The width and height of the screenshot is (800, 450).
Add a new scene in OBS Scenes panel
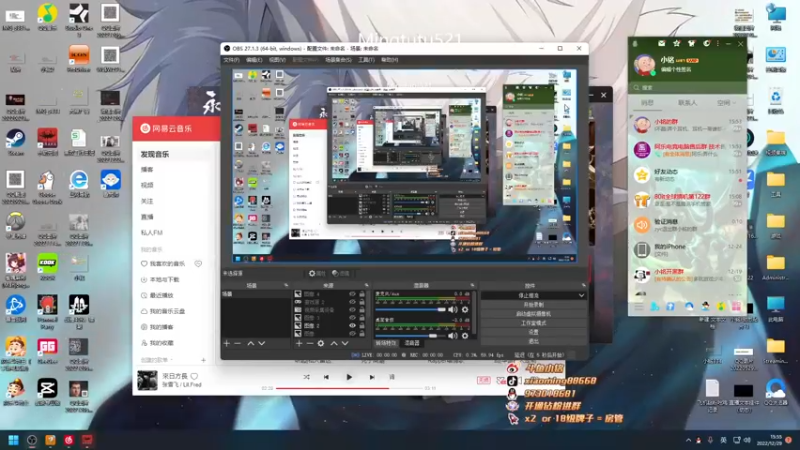[x=227, y=343]
